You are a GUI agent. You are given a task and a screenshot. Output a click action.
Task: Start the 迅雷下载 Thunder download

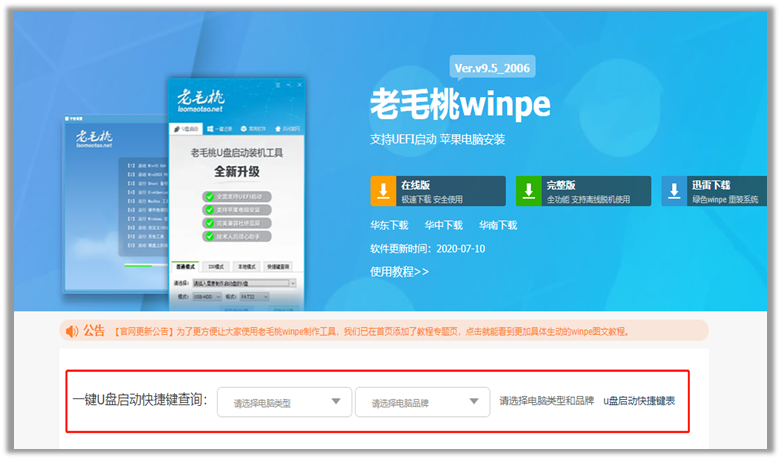tap(714, 191)
